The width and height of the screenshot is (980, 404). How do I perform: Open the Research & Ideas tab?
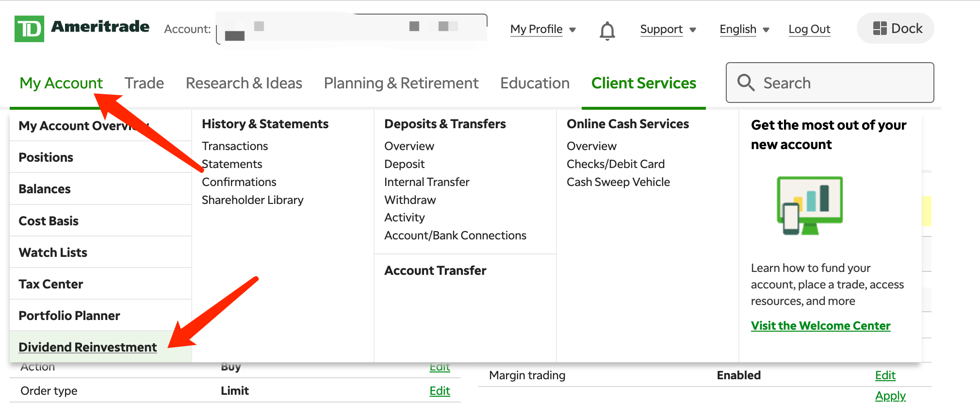244,83
